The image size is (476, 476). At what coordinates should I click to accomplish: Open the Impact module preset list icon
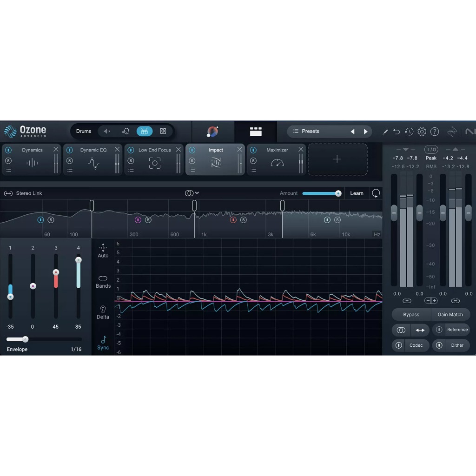(192, 170)
